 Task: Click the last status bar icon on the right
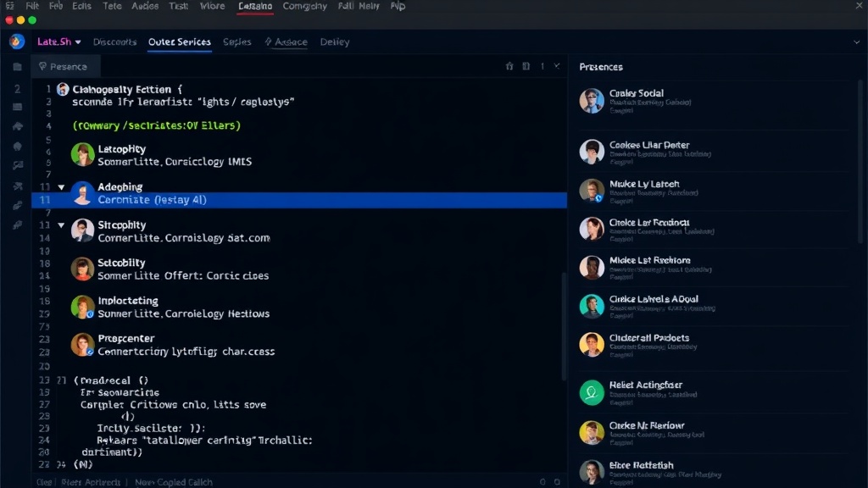coord(557,482)
